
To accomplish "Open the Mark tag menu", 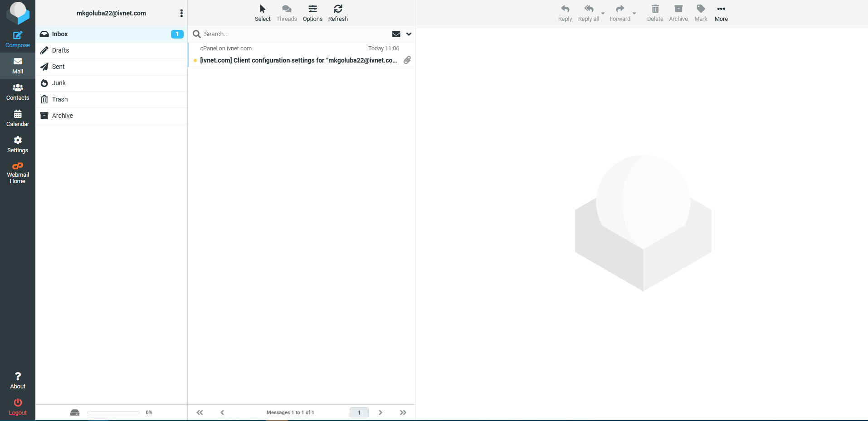I will (701, 13).
